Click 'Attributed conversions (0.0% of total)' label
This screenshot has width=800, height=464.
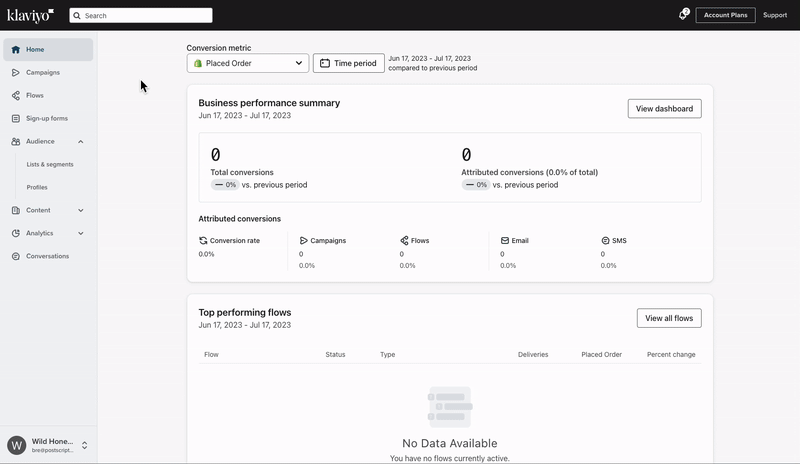530,173
